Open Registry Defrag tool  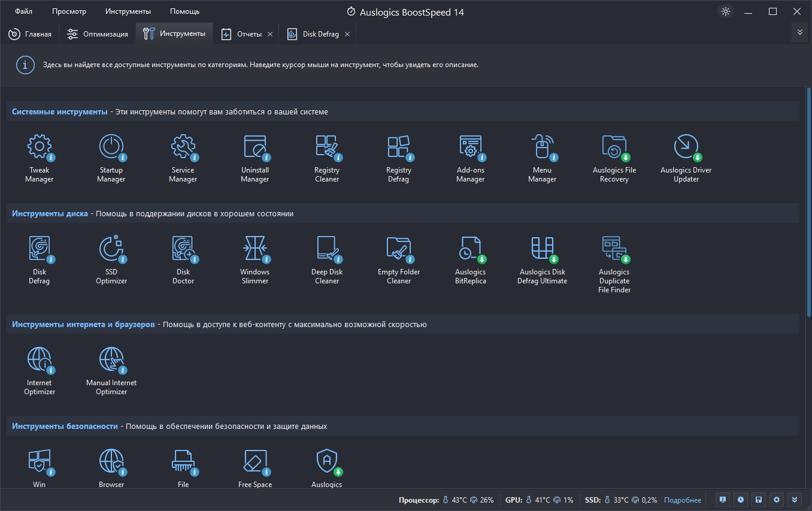399,159
